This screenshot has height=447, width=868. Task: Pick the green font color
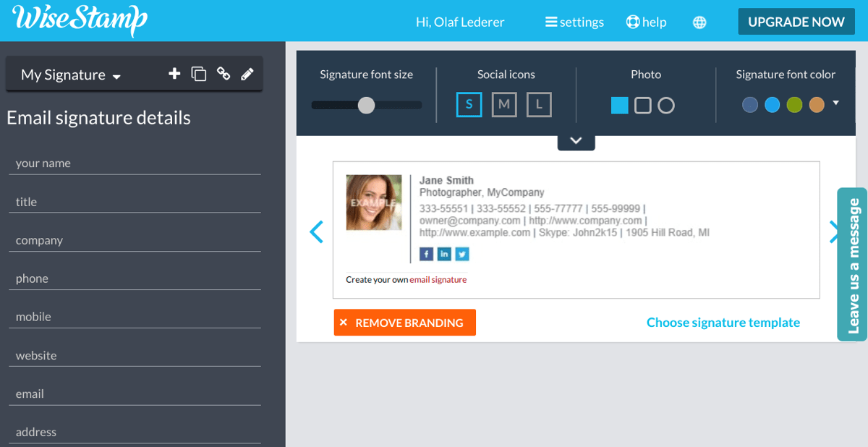click(x=794, y=105)
